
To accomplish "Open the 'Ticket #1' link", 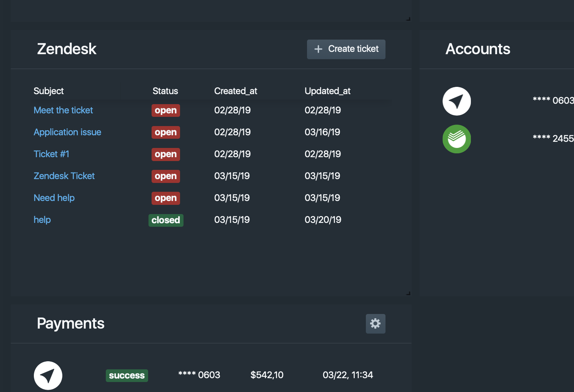I will coord(51,154).
